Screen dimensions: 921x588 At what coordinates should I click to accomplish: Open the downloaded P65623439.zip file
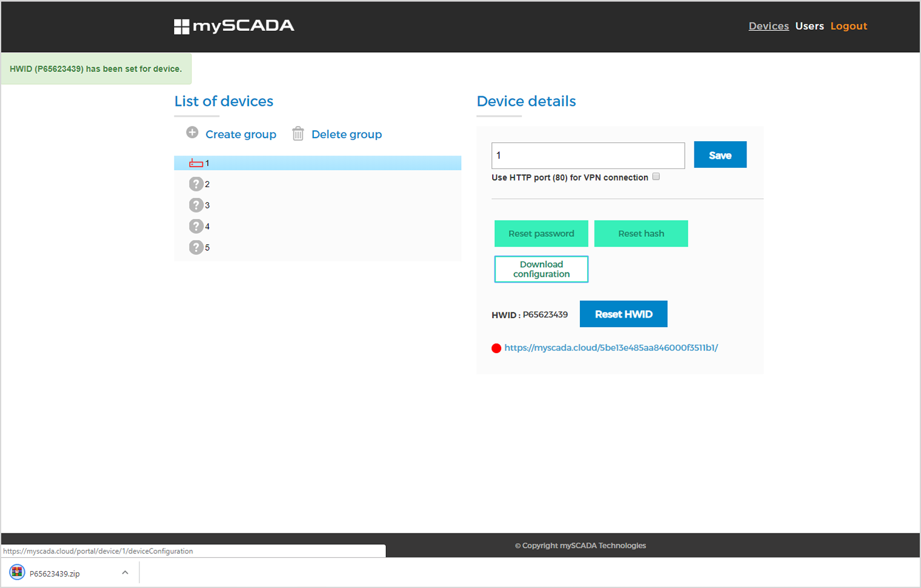click(55, 573)
